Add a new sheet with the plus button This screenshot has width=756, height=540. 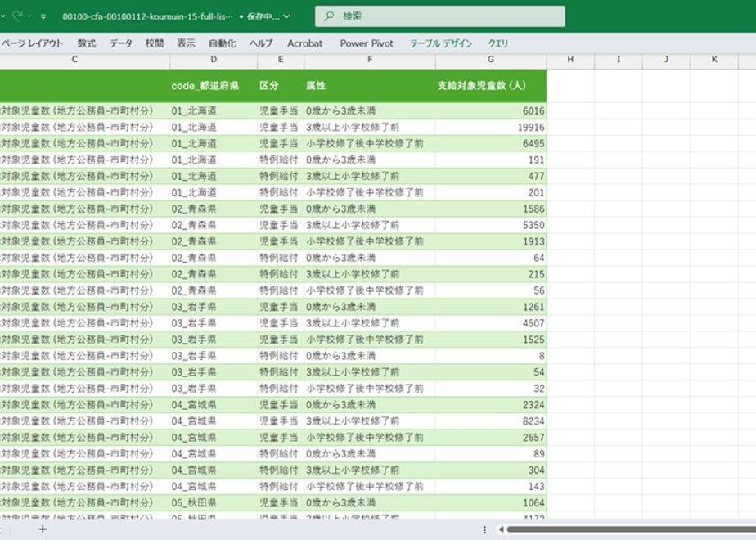(x=43, y=529)
